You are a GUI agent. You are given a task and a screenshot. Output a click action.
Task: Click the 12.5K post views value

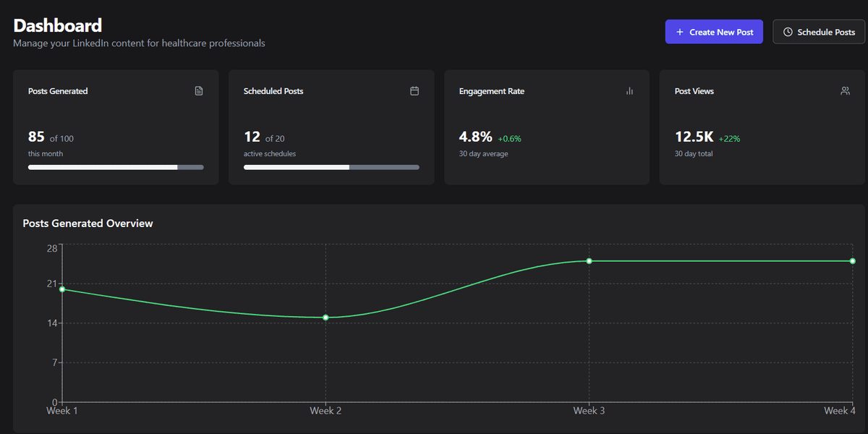tap(694, 137)
